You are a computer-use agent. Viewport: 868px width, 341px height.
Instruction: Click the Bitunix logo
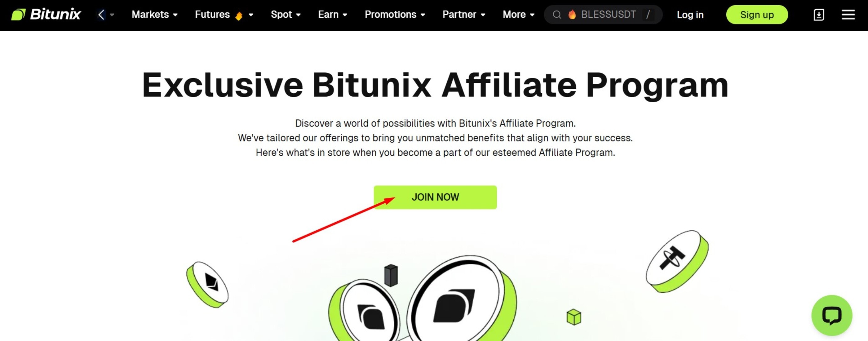click(46, 15)
